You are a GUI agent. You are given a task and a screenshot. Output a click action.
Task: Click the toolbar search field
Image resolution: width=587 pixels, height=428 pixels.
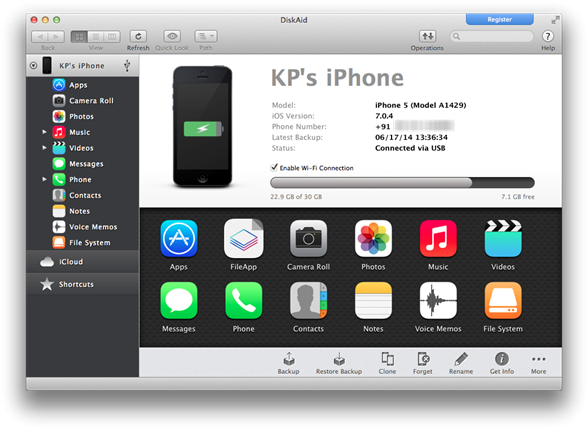pos(491,36)
